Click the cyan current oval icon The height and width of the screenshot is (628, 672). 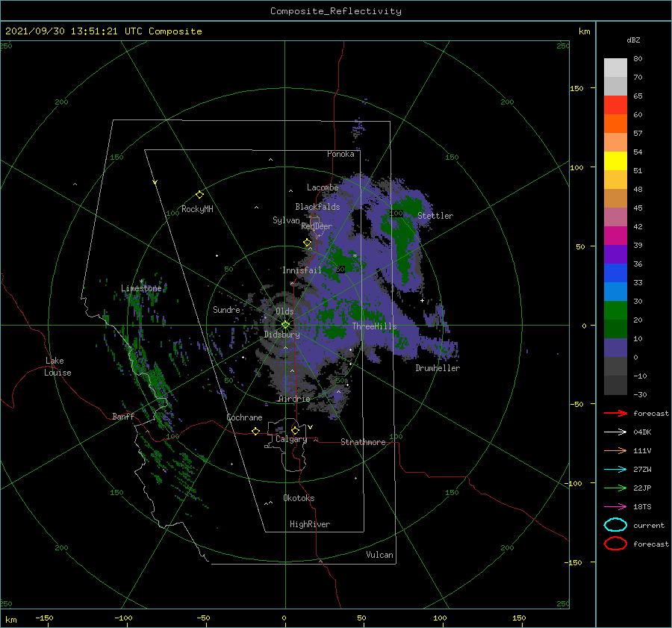click(615, 525)
